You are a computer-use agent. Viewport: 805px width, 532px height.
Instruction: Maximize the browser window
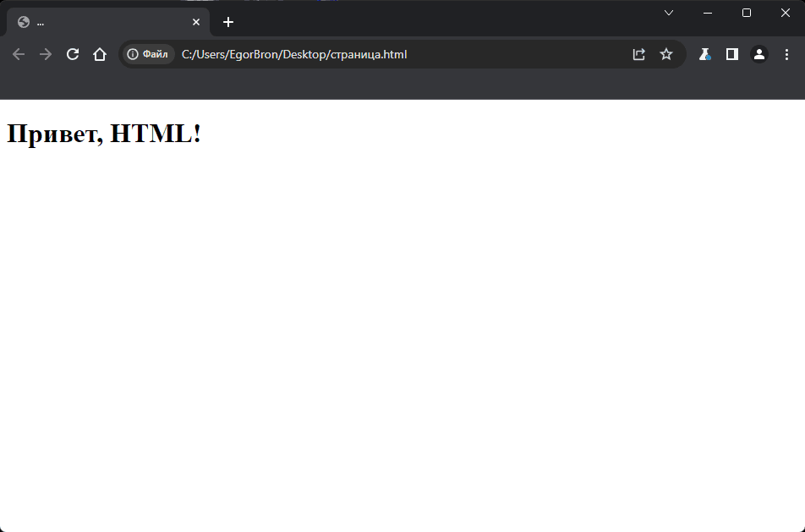pyautogui.click(x=747, y=13)
